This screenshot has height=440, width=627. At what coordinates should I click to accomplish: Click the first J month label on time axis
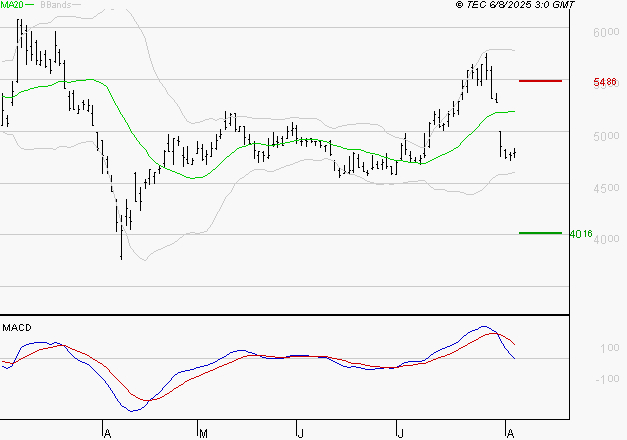300,434
